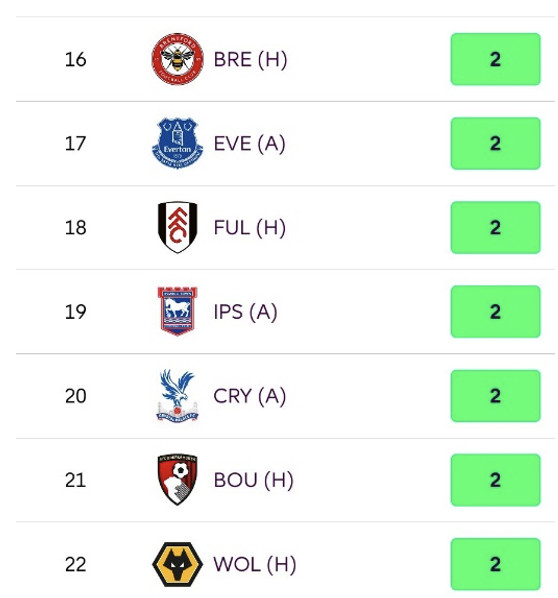Click green difficulty box beside Everton

[x=495, y=143]
